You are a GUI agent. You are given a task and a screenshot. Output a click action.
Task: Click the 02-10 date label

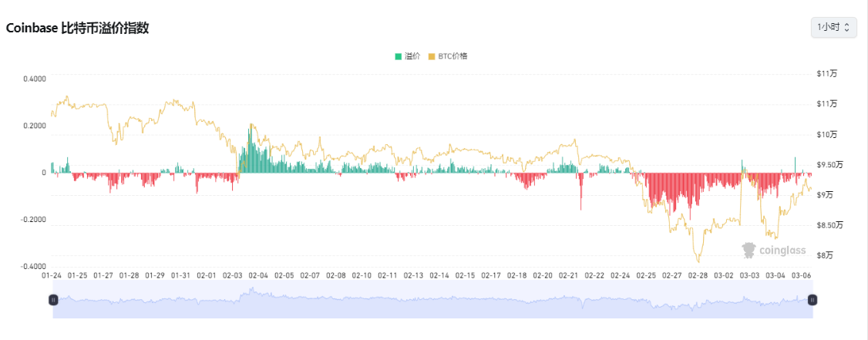coord(362,275)
